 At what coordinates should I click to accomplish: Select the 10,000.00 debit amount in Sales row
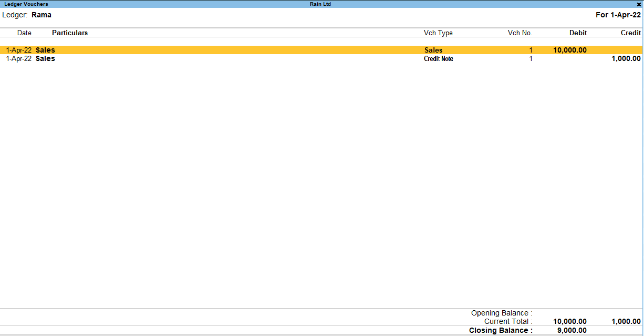point(570,50)
